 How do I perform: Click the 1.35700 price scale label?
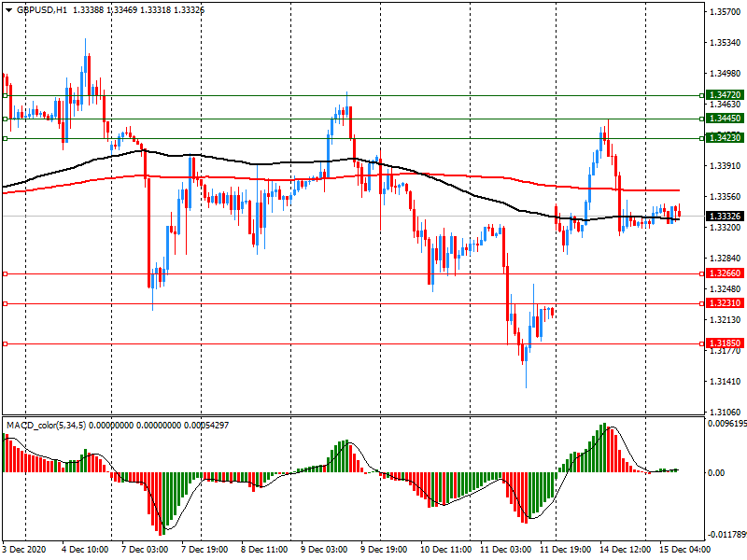click(725, 12)
